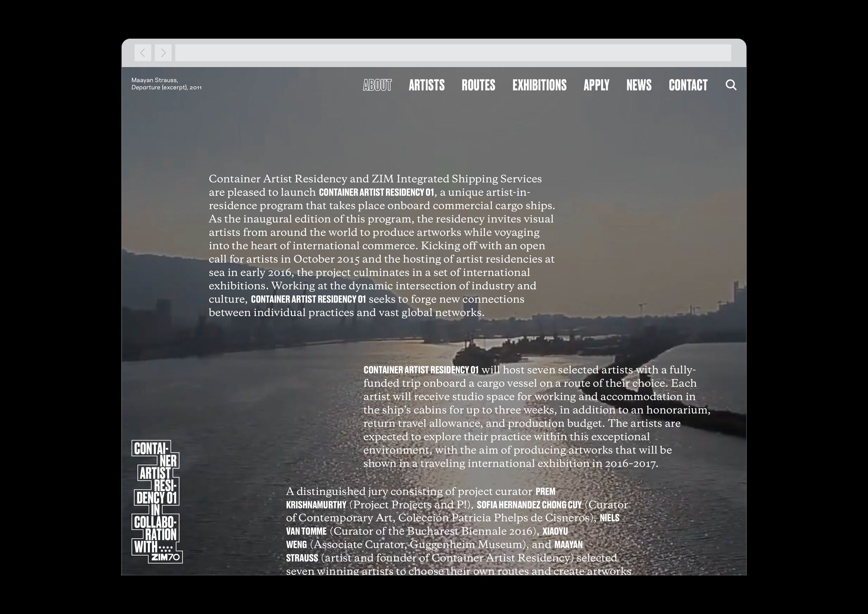Click the XIAOYU WENG juror name
This screenshot has height=614, width=868.
click(x=555, y=532)
